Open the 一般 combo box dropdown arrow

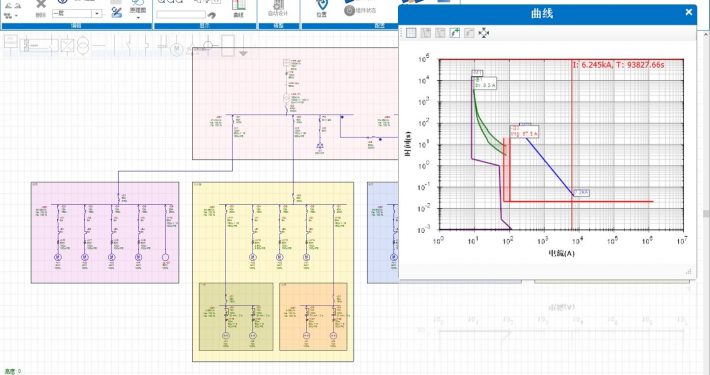pyautogui.click(x=97, y=14)
